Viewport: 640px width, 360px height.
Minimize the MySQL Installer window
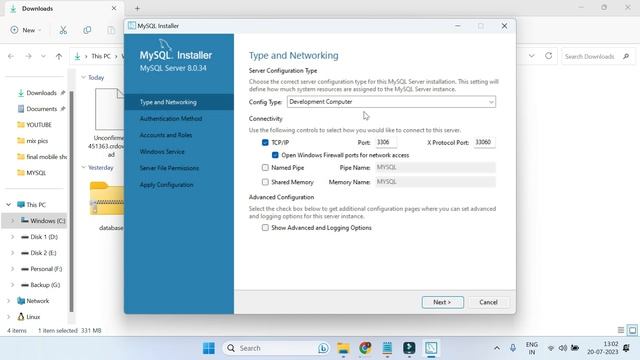point(458,26)
